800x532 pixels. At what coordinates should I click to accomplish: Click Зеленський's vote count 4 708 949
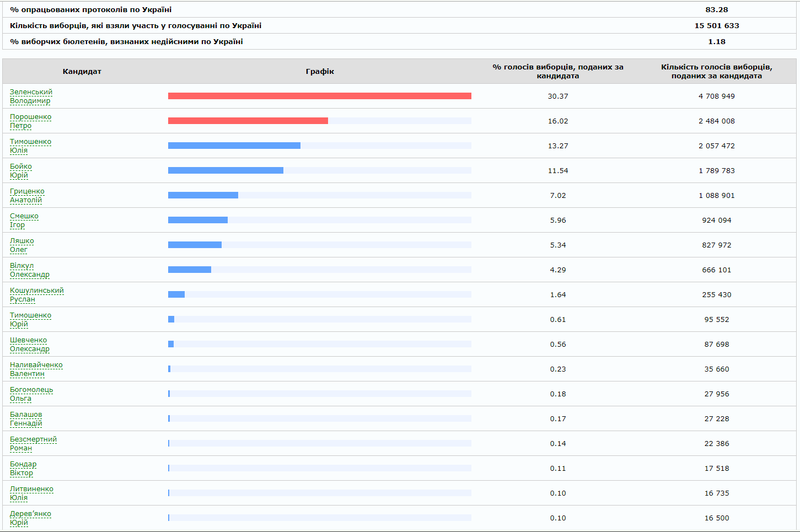(x=716, y=96)
